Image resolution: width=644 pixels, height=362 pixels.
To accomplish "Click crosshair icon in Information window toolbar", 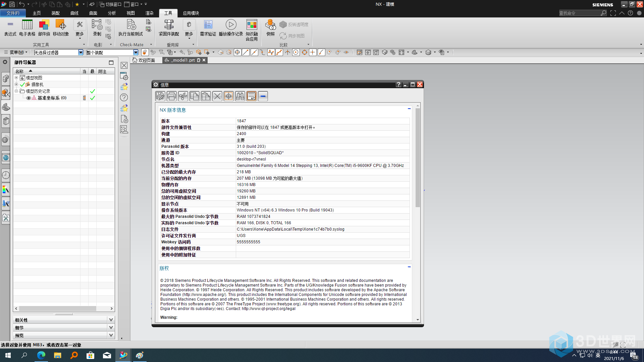I will (228, 96).
